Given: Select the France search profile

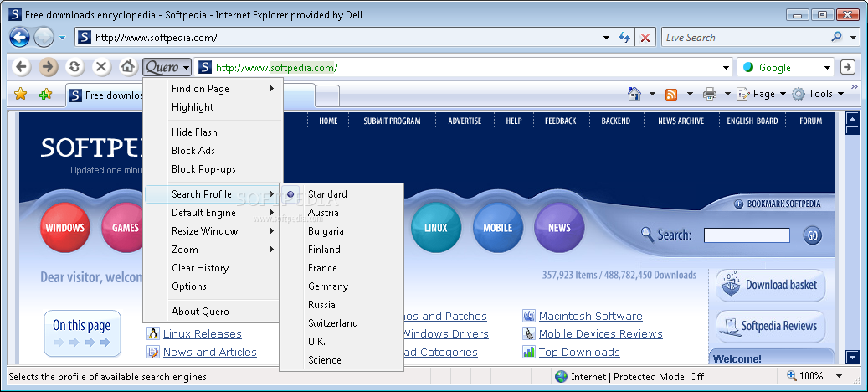Looking at the screenshot, I should (342, 267).
